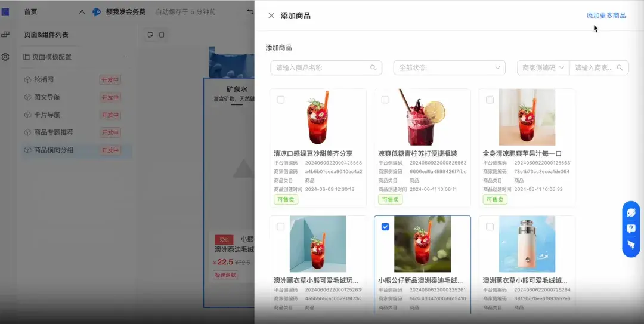Click the cube icon beside 商品横向分组

point(27,150)
